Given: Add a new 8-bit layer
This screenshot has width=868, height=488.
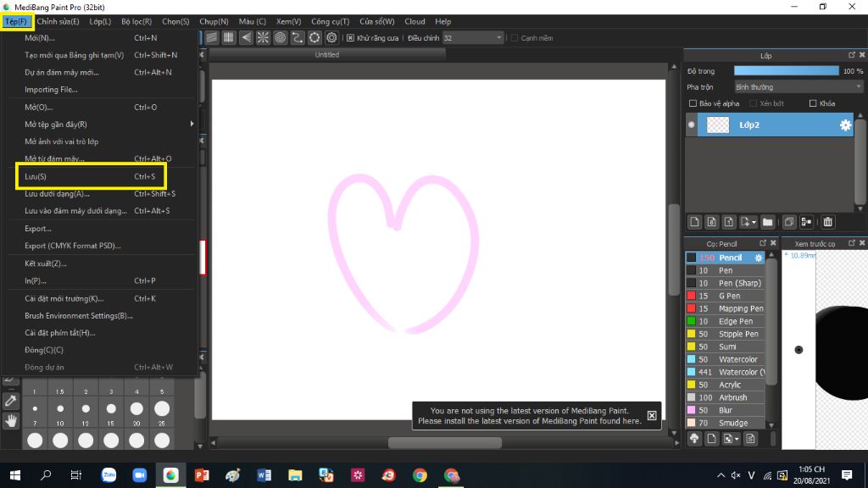Looking at the screenshot, I should 711,222.
